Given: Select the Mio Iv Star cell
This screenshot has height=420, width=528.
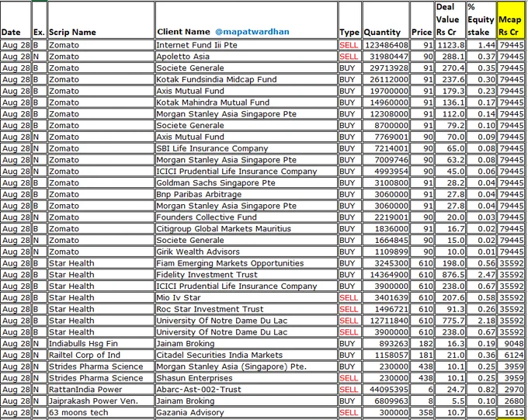Looking at the screenshot, I should [246, 297].
